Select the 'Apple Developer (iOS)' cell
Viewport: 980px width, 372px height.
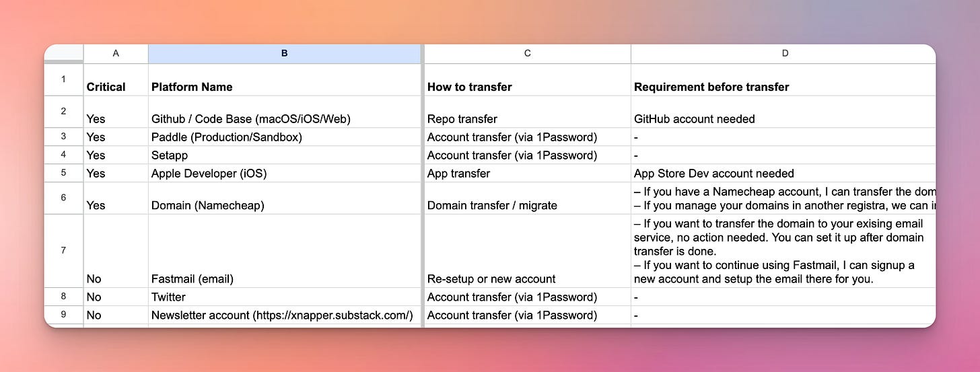(x=285, y=173)
